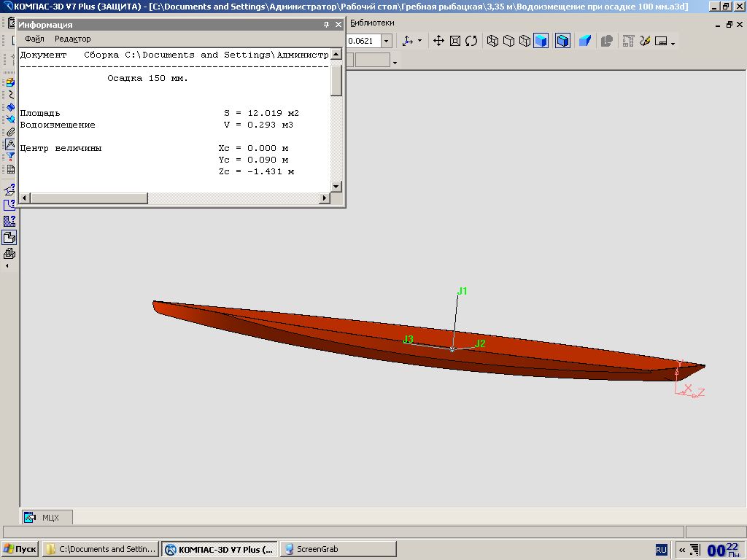Click the rebuild model pencil icon

645,41
